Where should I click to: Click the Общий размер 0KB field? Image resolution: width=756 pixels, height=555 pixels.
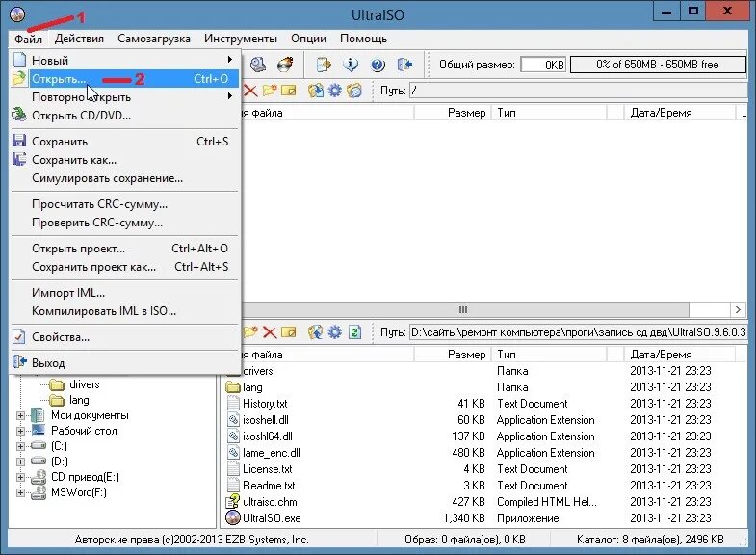pyautogui.click(x=543, y=65)
